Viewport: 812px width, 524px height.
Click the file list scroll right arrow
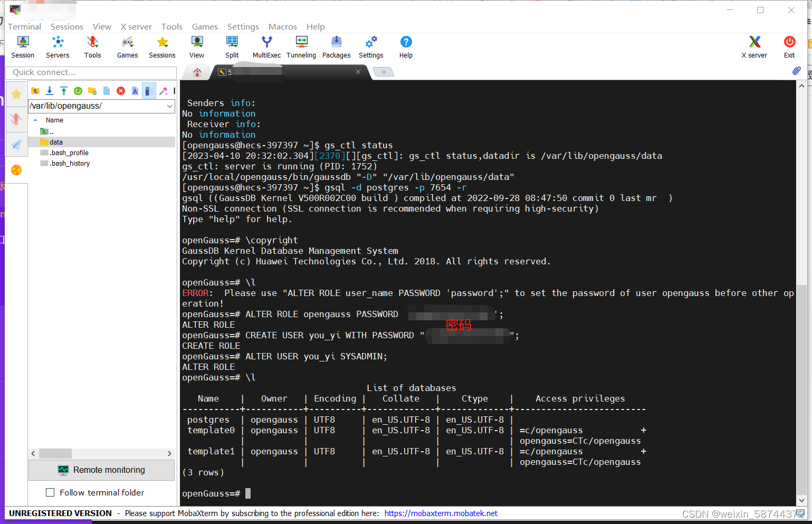click(169, 453)
